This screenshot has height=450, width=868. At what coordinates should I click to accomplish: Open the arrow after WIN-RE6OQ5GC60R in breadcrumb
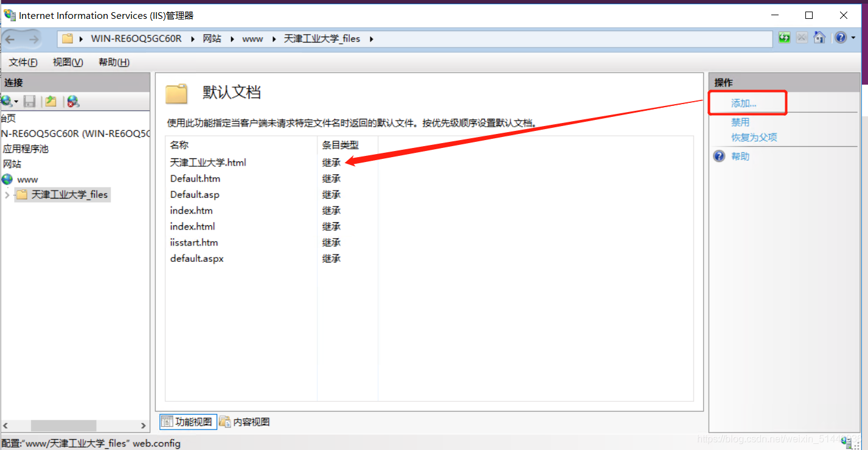pyautogui.click(x=193, y=39)
